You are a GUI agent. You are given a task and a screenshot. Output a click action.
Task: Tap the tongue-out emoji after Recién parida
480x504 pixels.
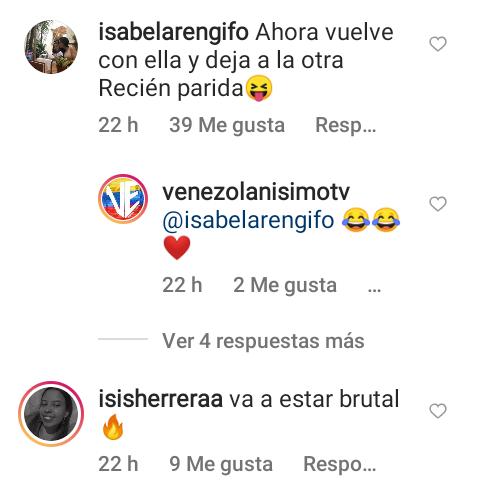(259, 88)
